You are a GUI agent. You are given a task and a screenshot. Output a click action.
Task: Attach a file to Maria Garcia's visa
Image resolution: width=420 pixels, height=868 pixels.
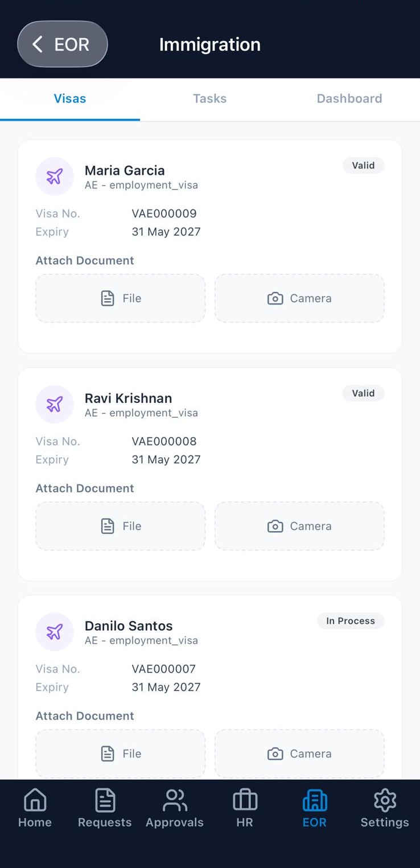click(121, 298)
